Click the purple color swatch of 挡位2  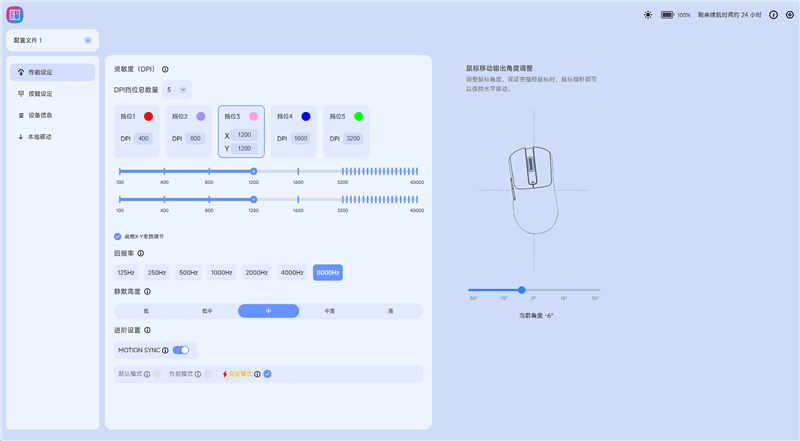pos(201,116)
